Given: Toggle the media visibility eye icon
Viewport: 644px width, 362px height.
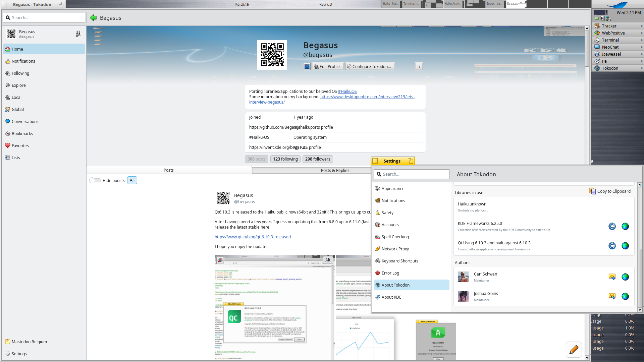Looking at the screenshot, I should (x=220, y=260).
